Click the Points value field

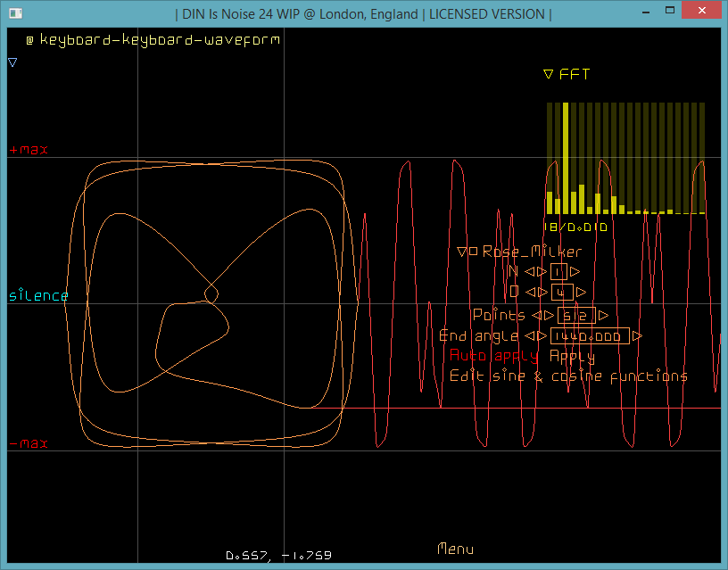click(576, 316)
